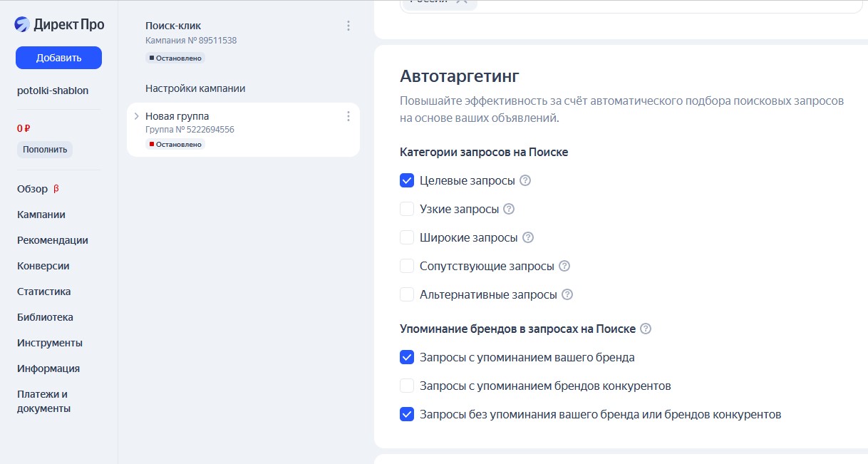Open help icon next to Целевые запросы
The height and width of the screenshot is (464, 868).
[525, 181]
